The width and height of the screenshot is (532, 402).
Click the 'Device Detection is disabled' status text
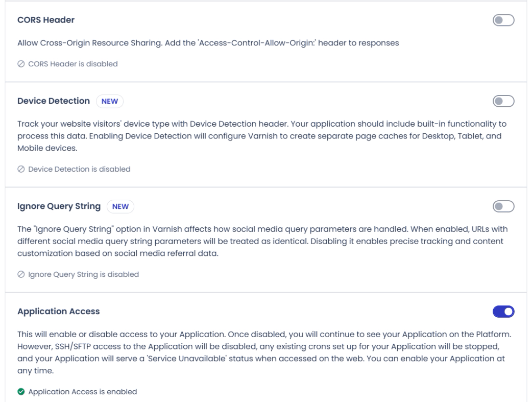click(x=79, y=170)
